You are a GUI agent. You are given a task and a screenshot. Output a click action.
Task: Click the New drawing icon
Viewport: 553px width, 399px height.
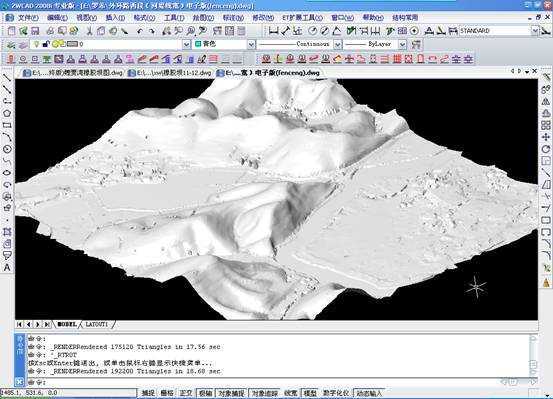coord(12,31)
